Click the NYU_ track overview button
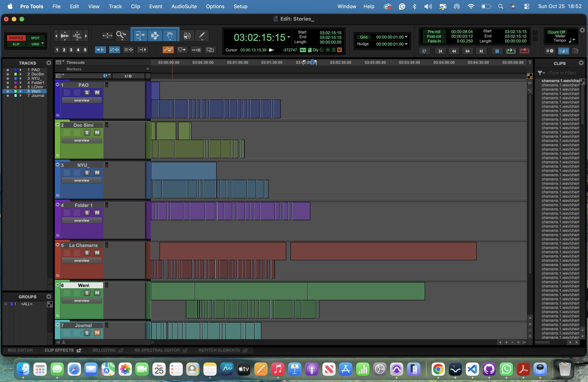 82,180
